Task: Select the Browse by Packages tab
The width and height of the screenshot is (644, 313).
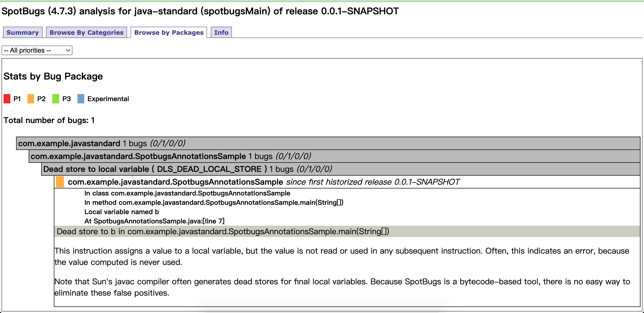Action: (x=169, y=32)
